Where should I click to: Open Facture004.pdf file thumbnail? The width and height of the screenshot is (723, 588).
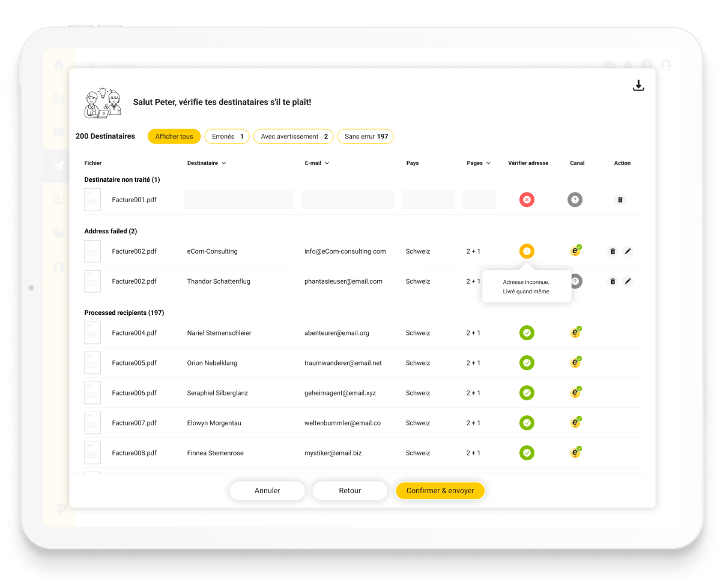click(92, 333)
